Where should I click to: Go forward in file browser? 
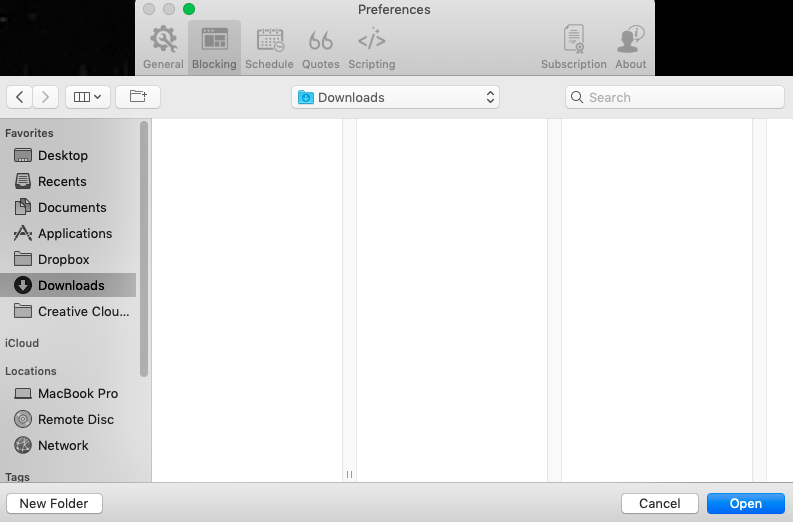click(46, 97)
